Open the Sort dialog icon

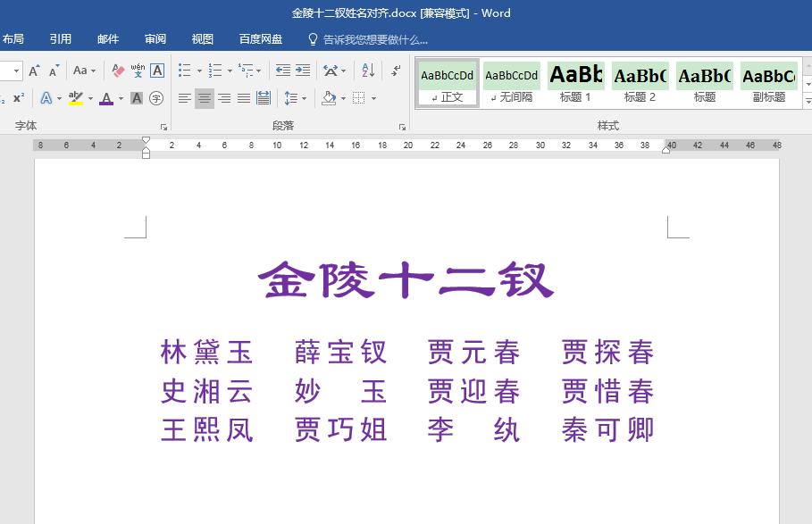point(370,71)
